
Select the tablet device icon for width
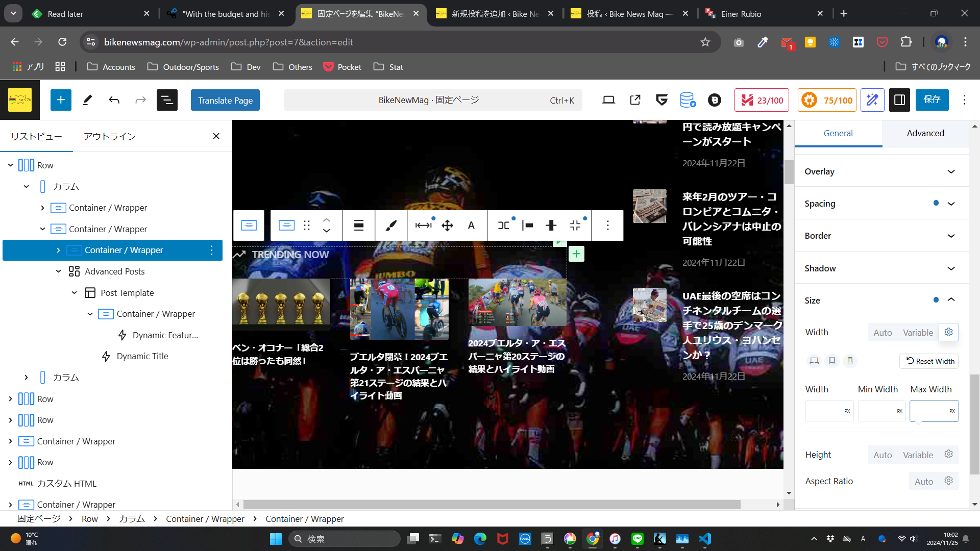click(832, 361)
